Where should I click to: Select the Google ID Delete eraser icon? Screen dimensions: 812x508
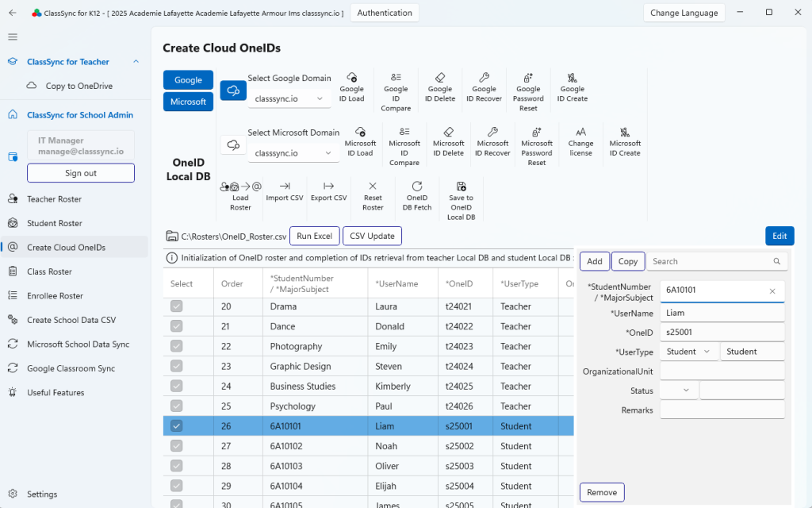tap(440, 78)
